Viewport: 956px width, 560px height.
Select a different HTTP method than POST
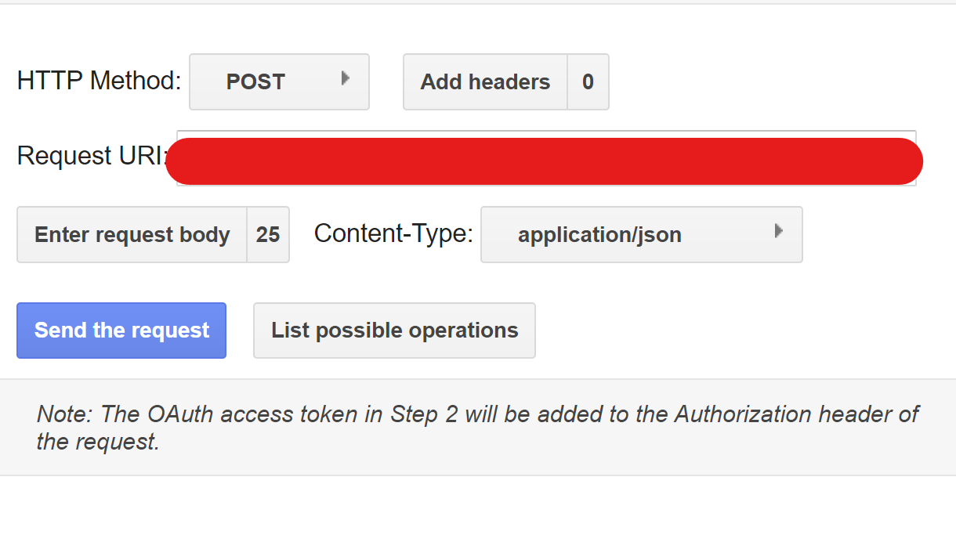[279, 81]
